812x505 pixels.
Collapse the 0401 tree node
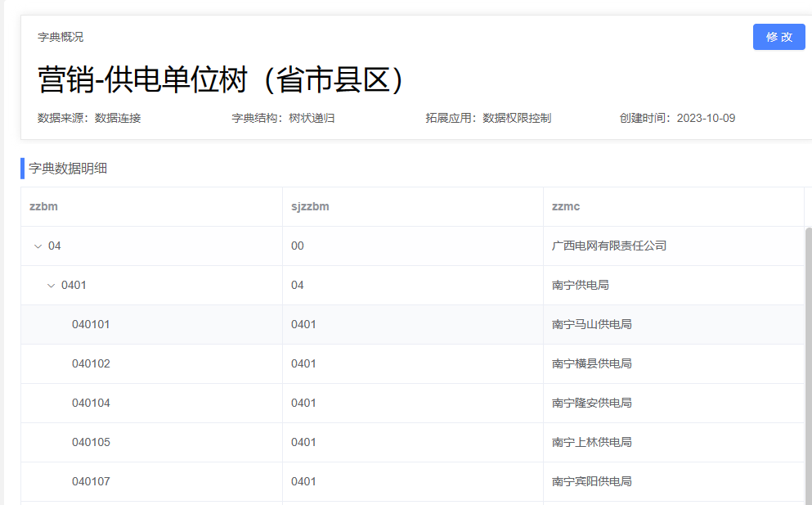(x=51, y=286)
